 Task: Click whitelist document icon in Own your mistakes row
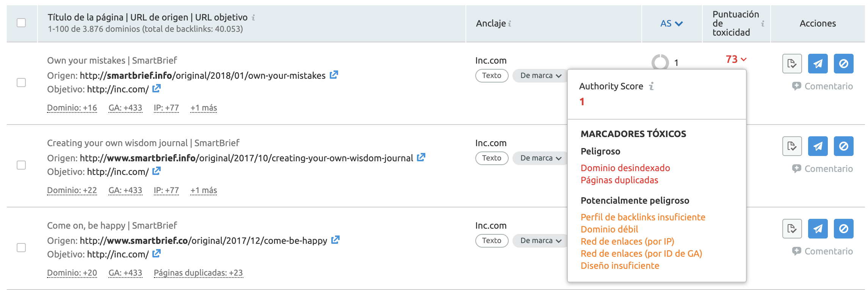click(792, 64)
